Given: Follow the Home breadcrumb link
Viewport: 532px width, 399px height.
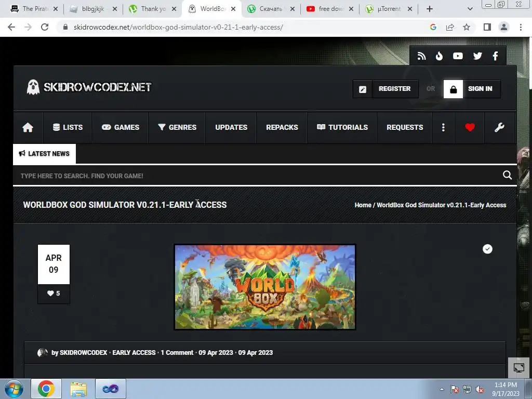Looking at the screenshot, I should 363,205.
